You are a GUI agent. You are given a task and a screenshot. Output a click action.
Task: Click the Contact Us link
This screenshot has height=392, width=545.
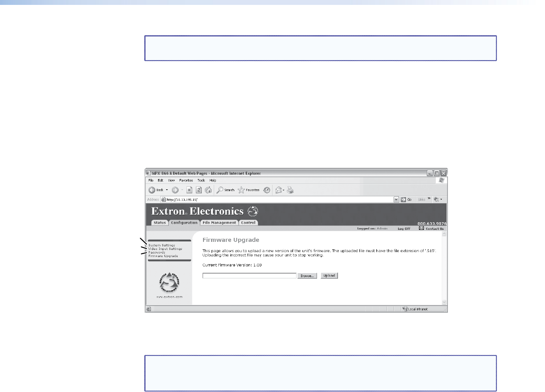(434, 229)
